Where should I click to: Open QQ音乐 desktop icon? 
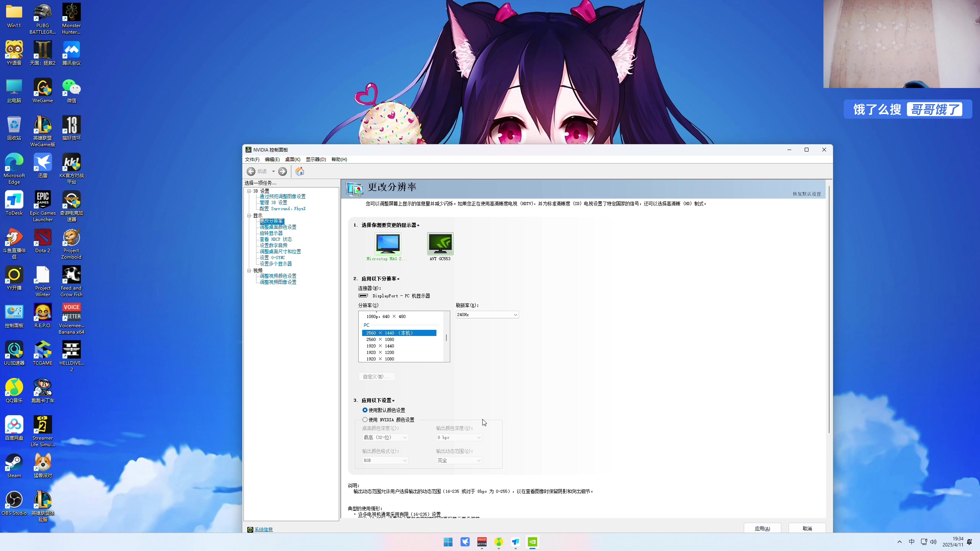point(14,391)
